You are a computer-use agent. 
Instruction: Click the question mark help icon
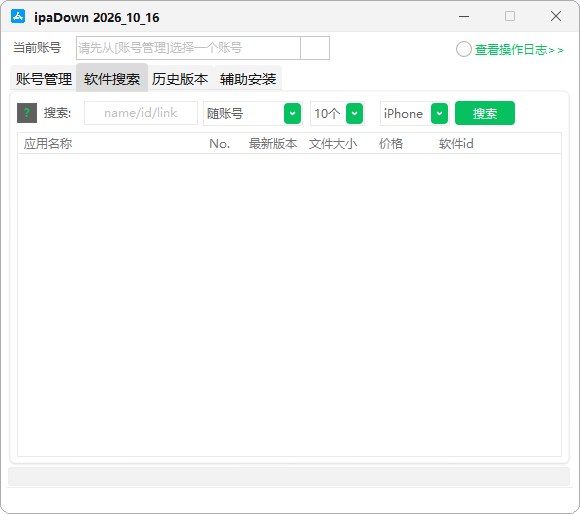(27, 113)
